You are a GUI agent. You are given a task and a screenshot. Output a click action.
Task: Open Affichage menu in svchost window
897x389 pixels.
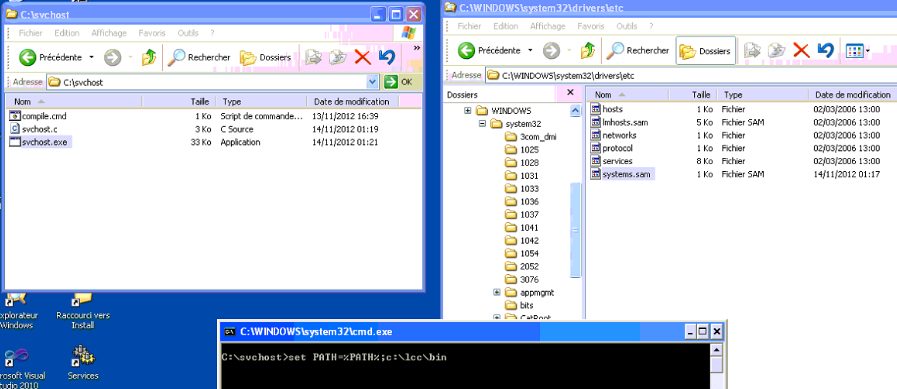[x=109, y=33]
